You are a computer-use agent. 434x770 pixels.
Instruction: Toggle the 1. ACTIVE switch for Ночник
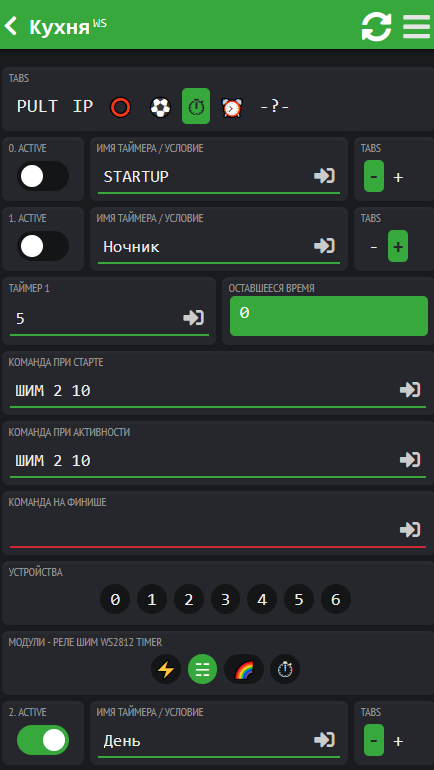(x=43, y=246)
